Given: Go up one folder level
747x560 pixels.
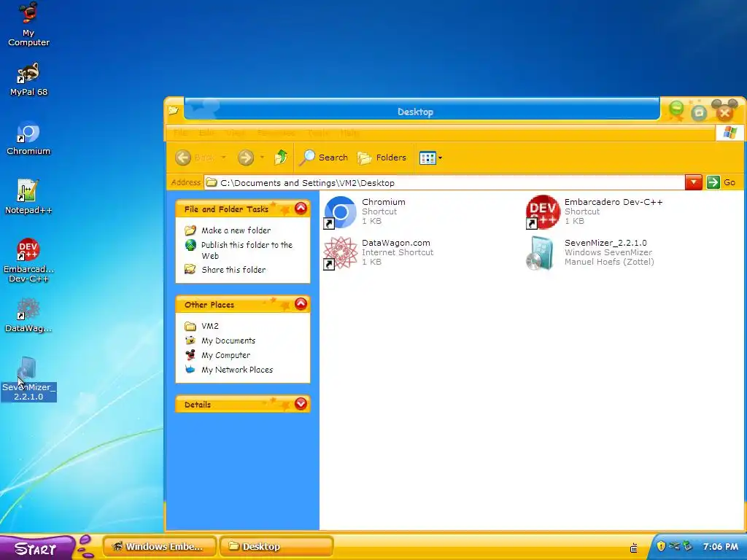Looking at the screenshot, I should [x=281, y=157].
